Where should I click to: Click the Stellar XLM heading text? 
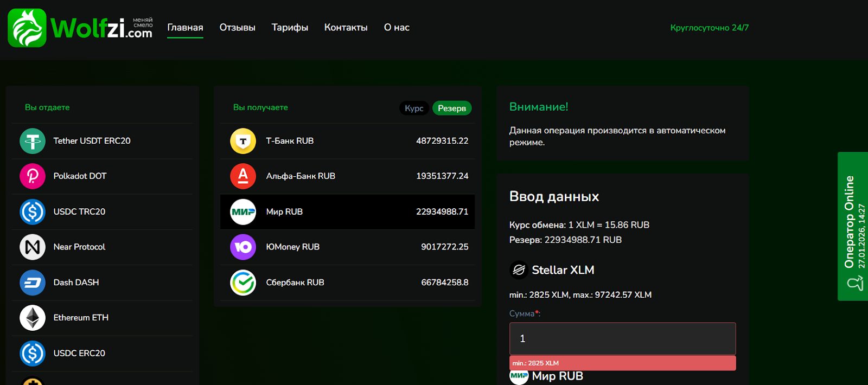coord(563,270)
